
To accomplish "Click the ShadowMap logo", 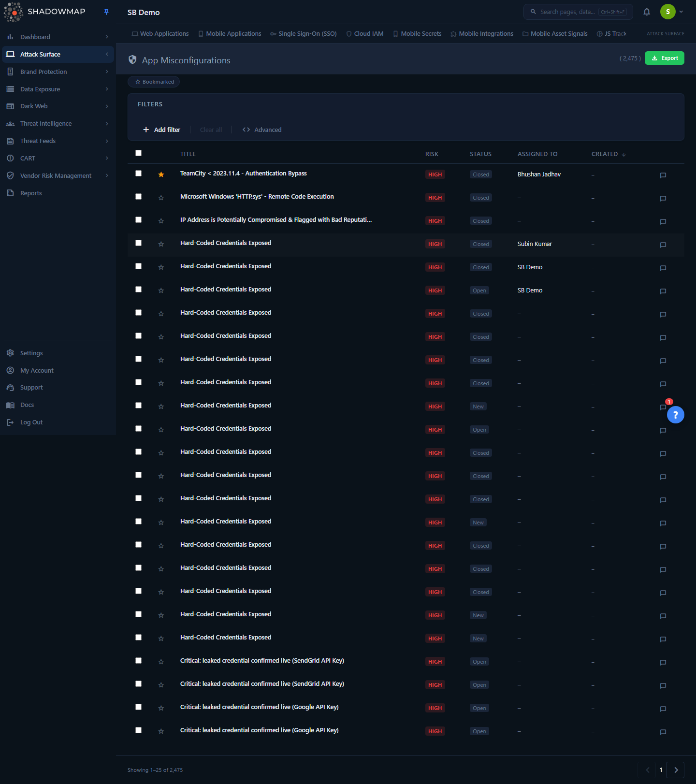I will [x=44, y=12].
